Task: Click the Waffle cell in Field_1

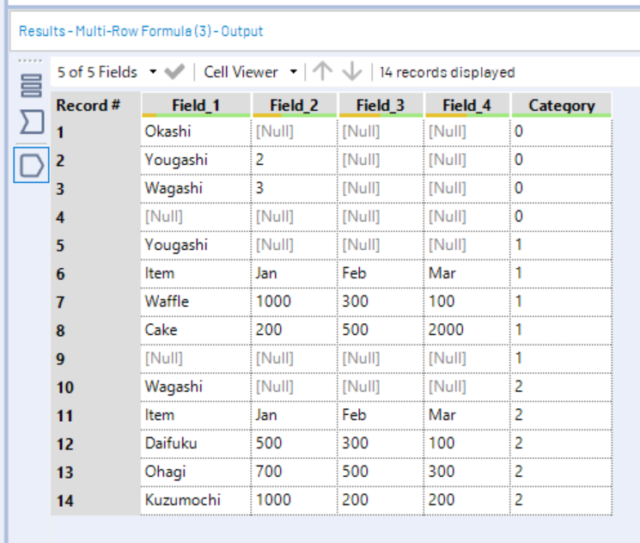Action: point(196,302)
